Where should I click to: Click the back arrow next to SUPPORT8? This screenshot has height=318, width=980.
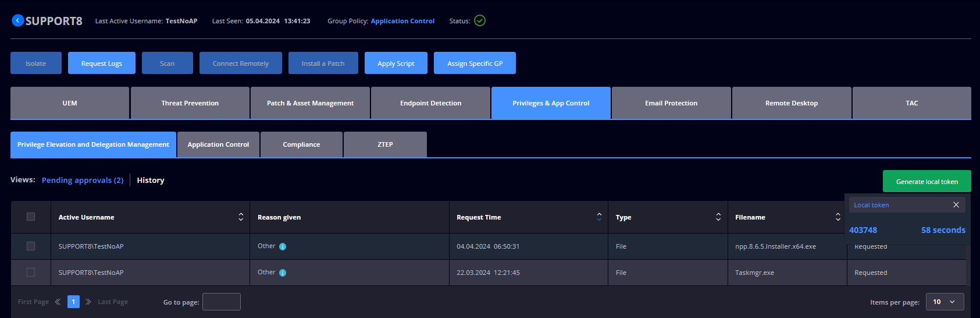pos(17,20)
